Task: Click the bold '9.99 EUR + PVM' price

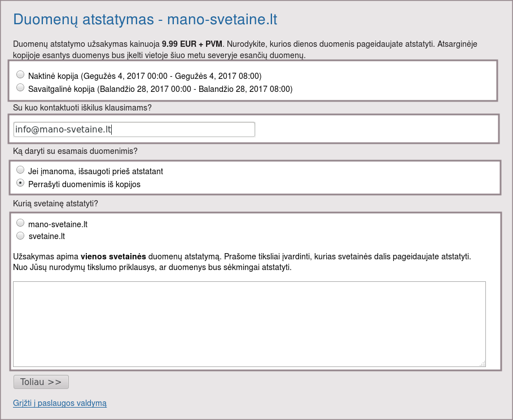Action: point(192,43)
